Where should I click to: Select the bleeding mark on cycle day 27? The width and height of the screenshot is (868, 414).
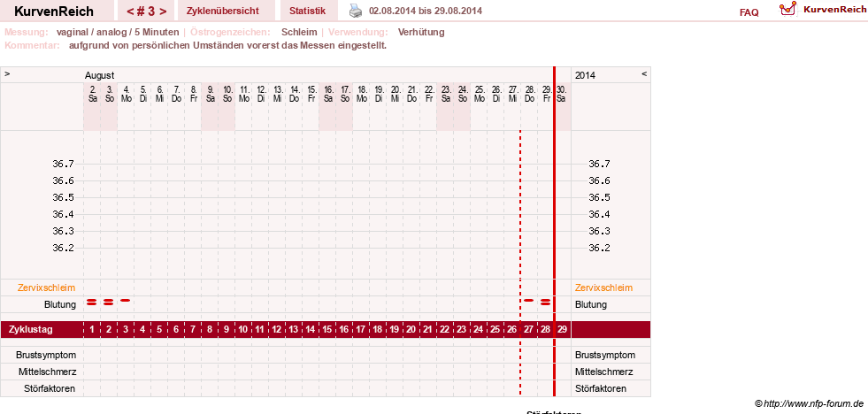[x=528, y=300]
